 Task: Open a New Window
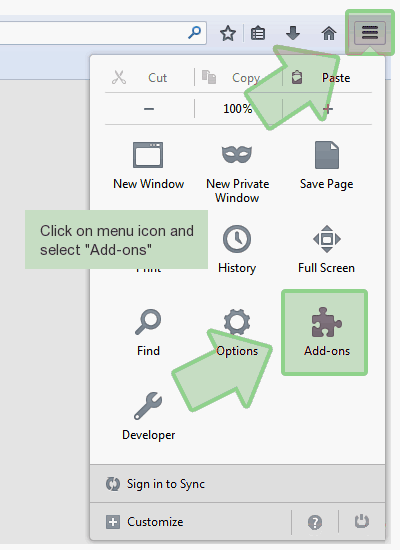click(148, 165)
